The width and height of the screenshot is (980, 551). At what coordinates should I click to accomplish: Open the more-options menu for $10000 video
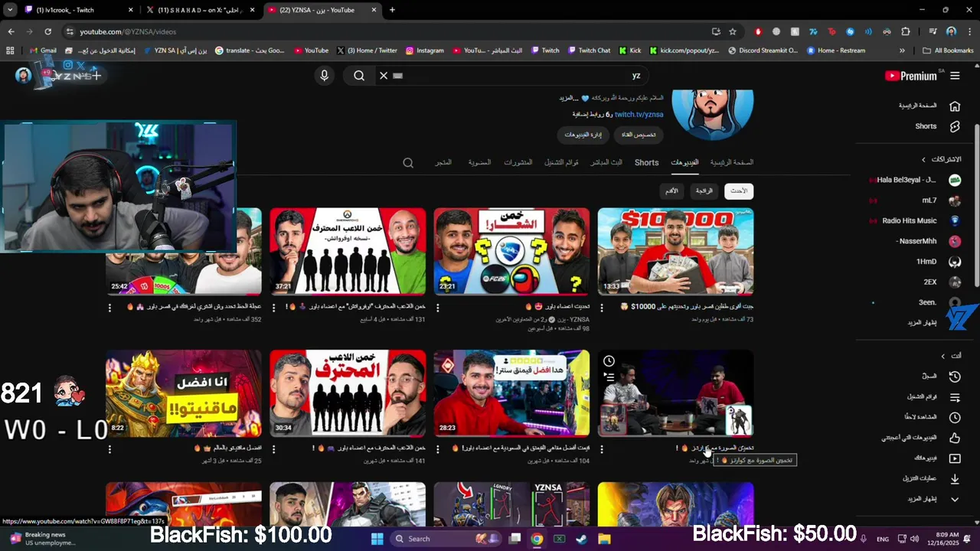click(602, 308)
